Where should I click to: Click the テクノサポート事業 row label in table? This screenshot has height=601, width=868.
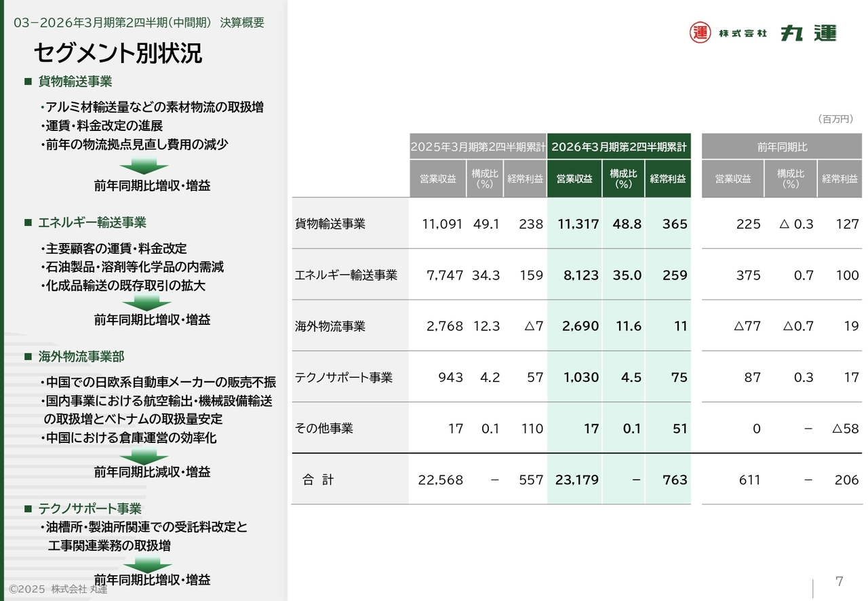click(344, 378)
